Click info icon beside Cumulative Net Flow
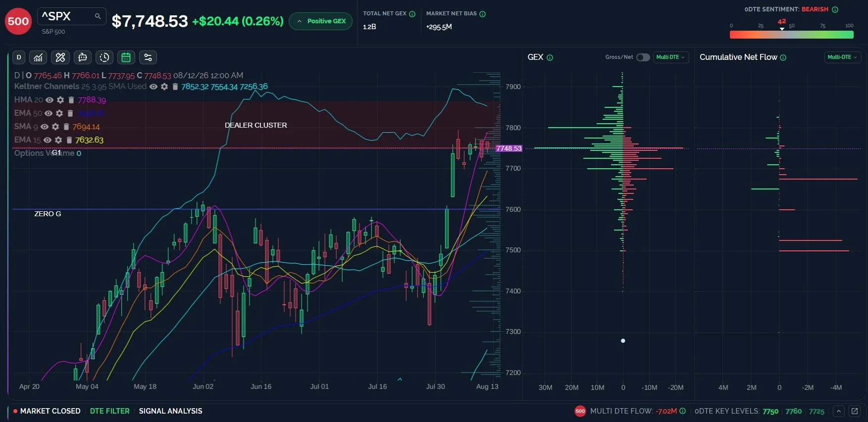This screenshot has height=422, width=868. 783,57
